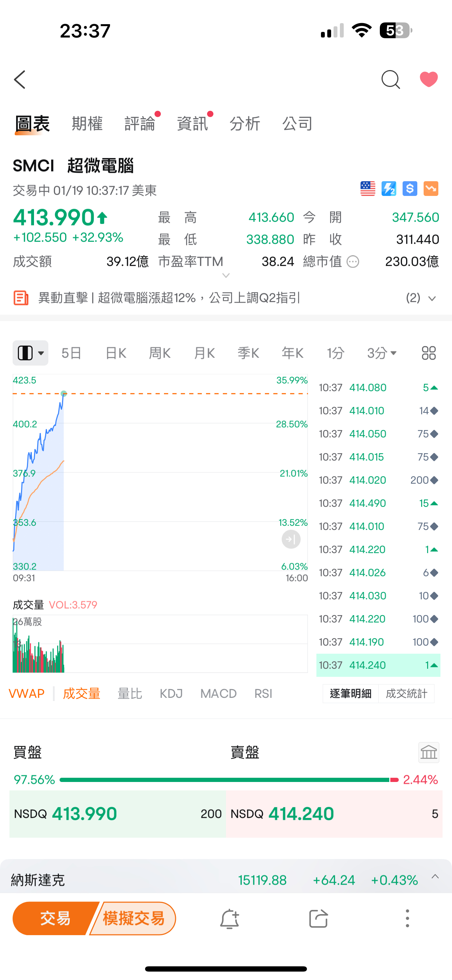
Task: Tap the current price dot on chart
Action: click(64, 393)
